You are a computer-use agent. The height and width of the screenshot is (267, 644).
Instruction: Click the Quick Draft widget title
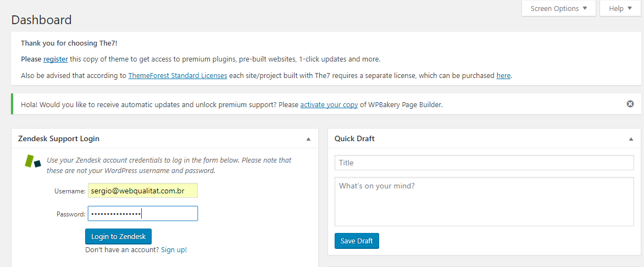click(354, 139)
